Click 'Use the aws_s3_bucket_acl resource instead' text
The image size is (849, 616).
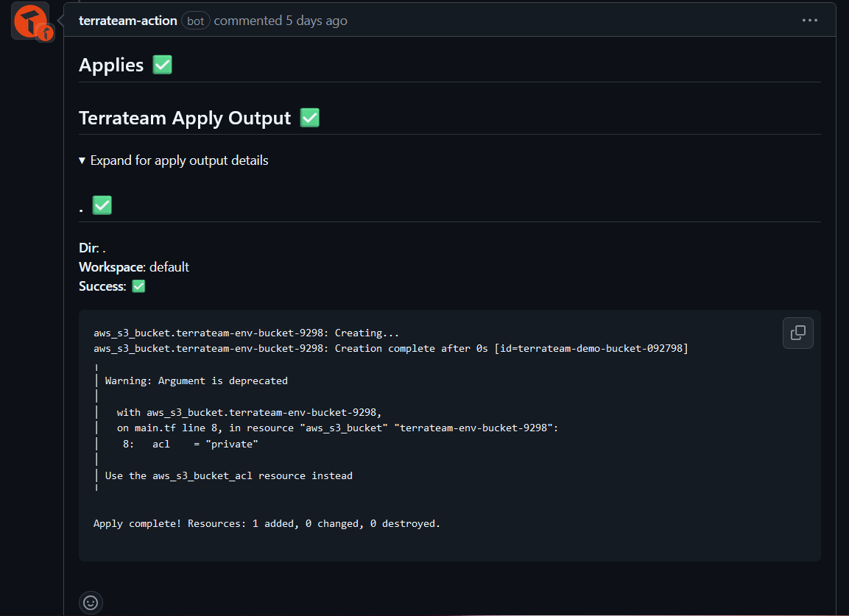click(x=228, y=475)
